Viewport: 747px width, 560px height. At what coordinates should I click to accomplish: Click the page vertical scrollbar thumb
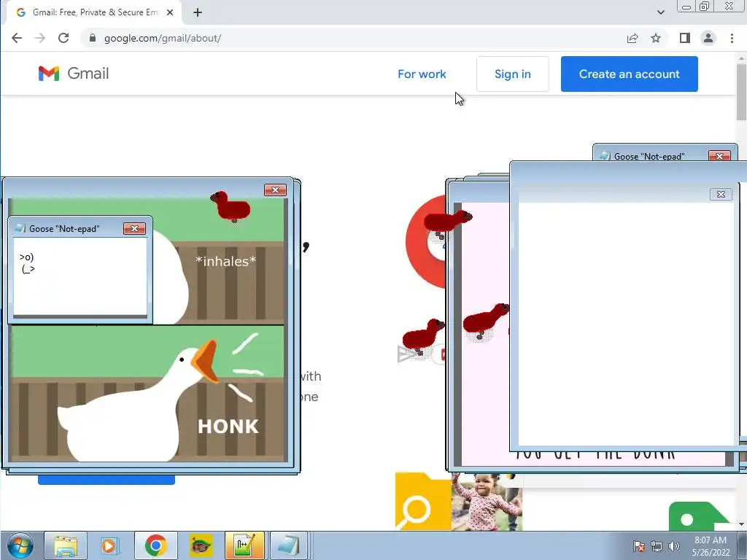741,91
